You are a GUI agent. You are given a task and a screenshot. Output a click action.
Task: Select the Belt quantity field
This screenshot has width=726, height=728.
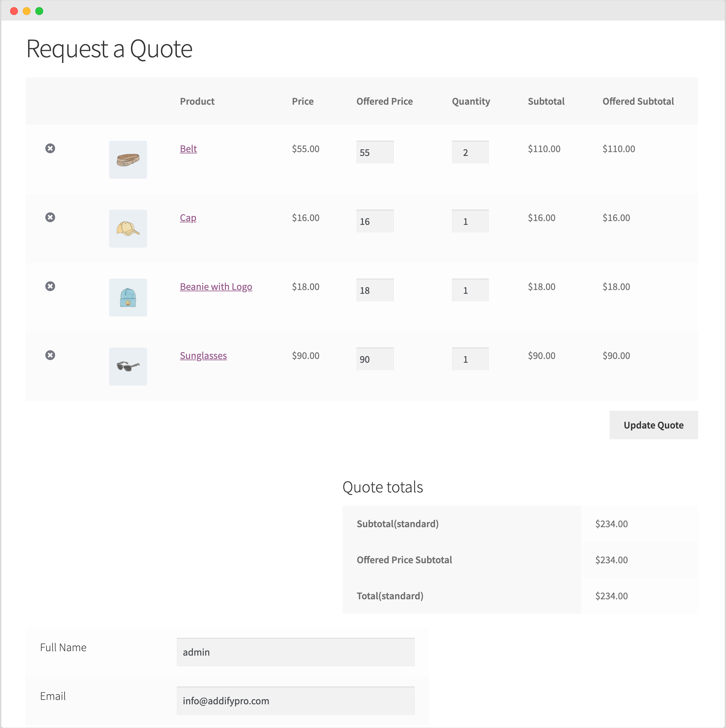click(470, 152)
